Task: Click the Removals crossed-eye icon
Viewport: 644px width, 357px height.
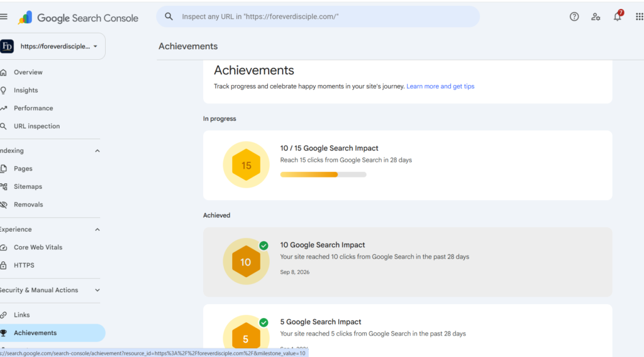Action: pyautogui.click(x=4, y=205)
